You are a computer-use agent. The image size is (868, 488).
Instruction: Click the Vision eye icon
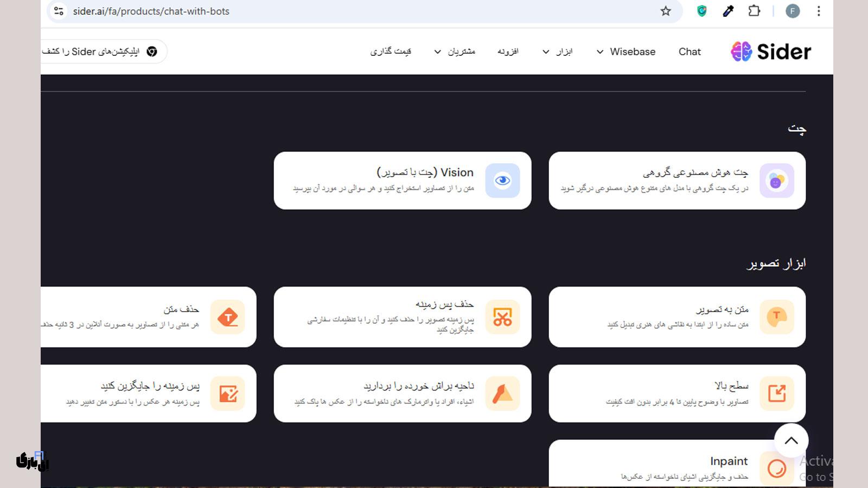coord(502,181)
